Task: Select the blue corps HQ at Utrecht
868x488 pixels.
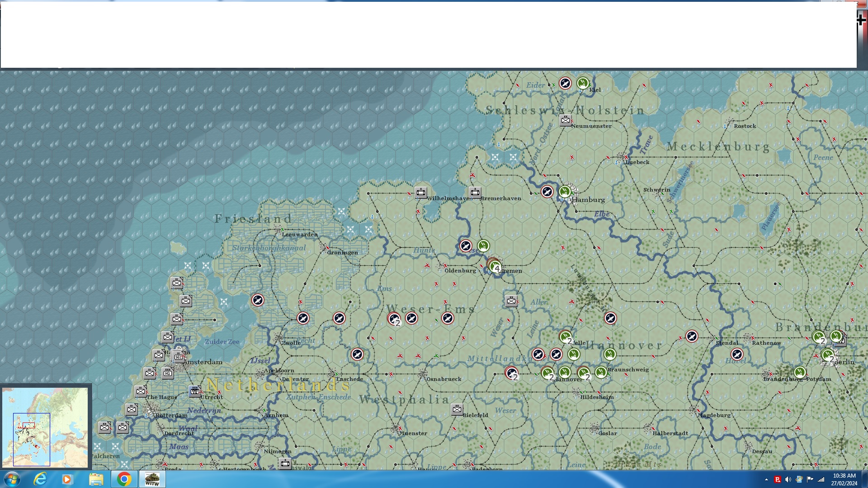Action: [x=195, y=391]
